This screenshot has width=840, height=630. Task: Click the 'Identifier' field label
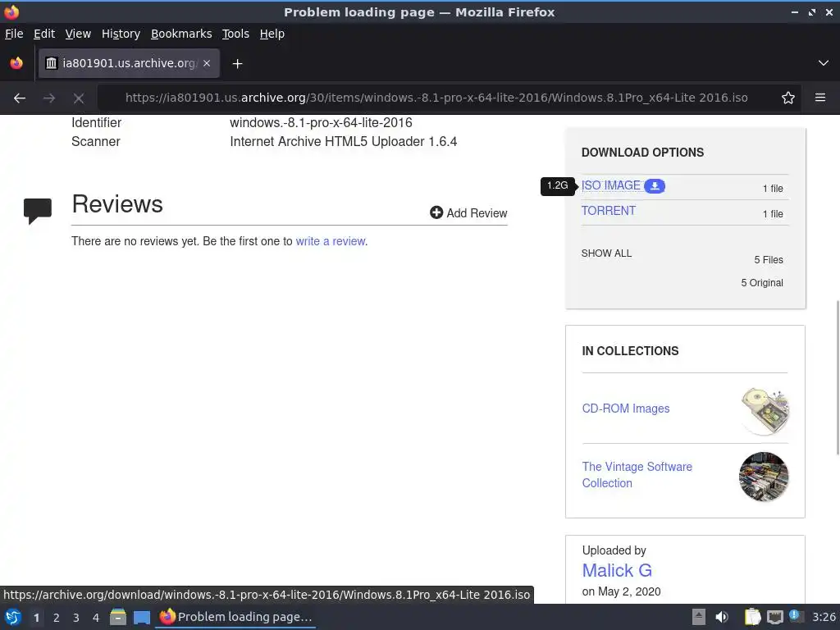click(x=97, y=123)
